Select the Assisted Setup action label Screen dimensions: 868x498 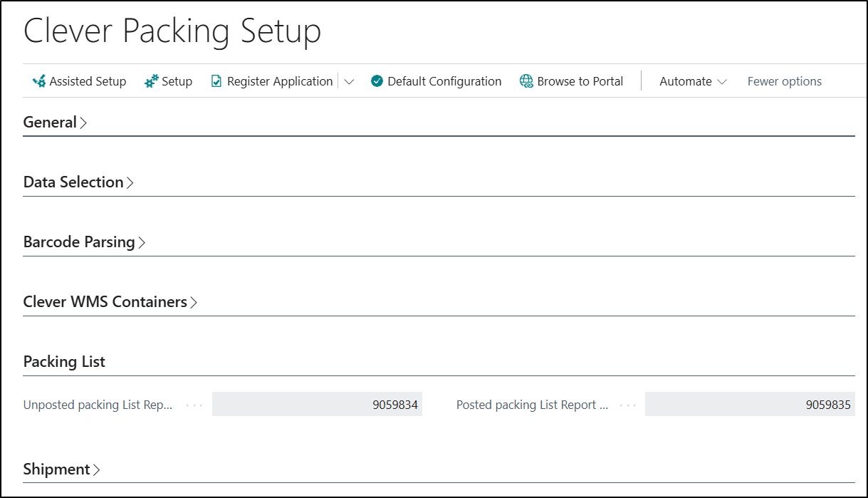88,81
